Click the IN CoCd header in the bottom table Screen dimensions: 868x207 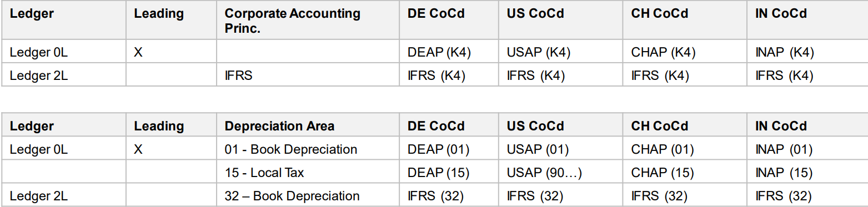pyautogui.click(x=781, y=126)
